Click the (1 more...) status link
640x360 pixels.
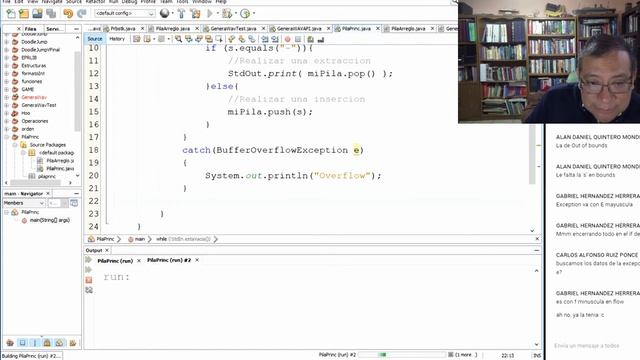[465, 355]
